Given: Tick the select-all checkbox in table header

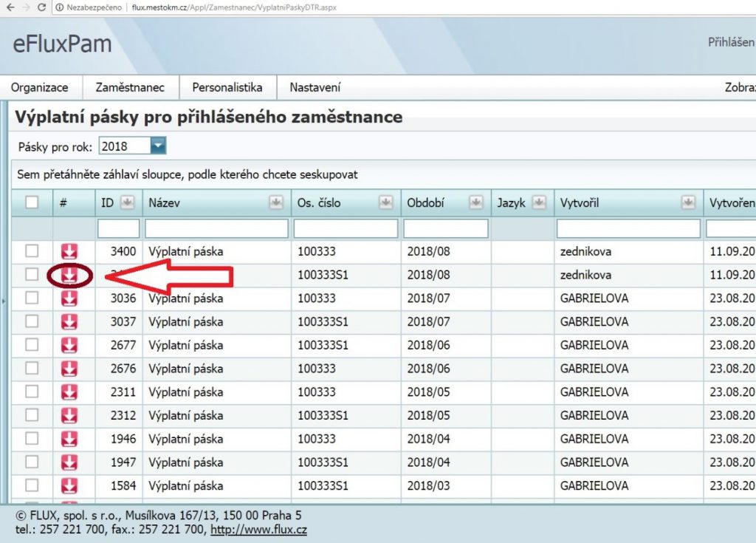Looking at the screenshot, I should (x=32, y=202).
